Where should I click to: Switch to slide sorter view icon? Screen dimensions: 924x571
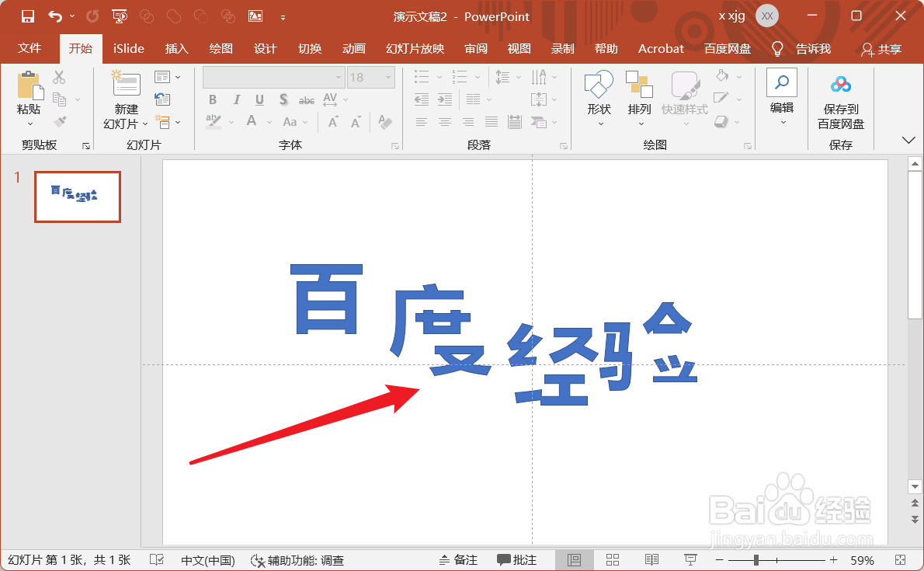pos(613,560)
